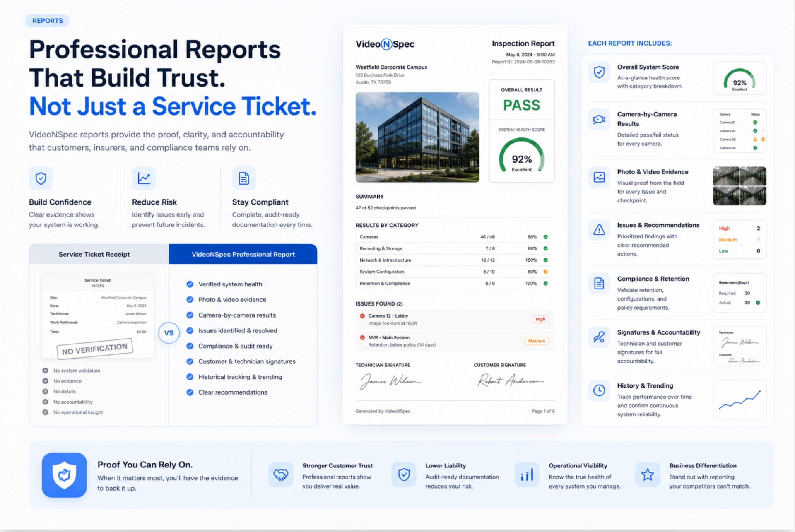Viewport: 795px width, 532px height.
Task: Click the James Wilson technician signature
Action: pos(390,381)
